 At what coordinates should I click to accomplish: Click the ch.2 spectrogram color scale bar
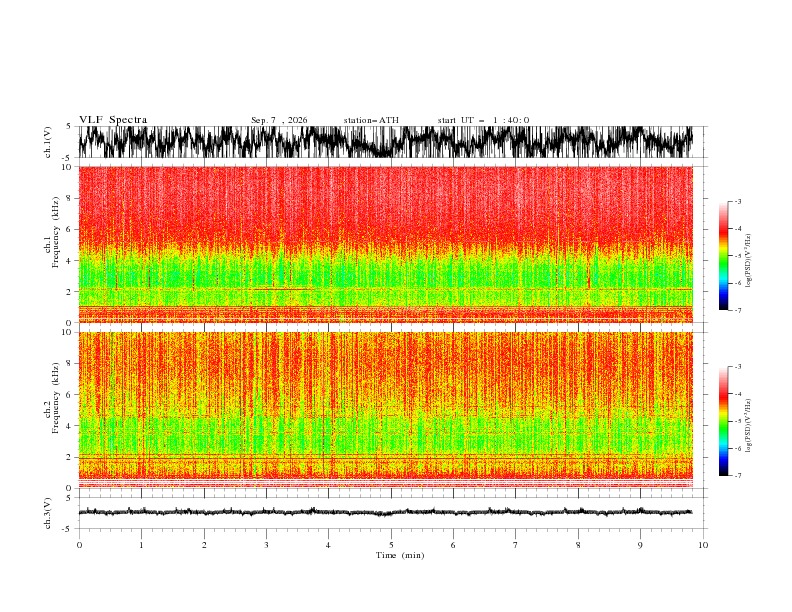pyautogui.click(x=723, y=421)
